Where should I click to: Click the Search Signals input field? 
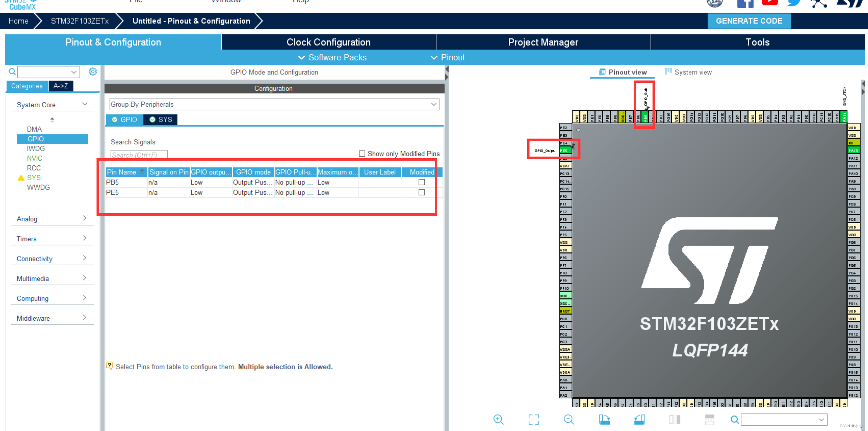click(x=139, y=155)
